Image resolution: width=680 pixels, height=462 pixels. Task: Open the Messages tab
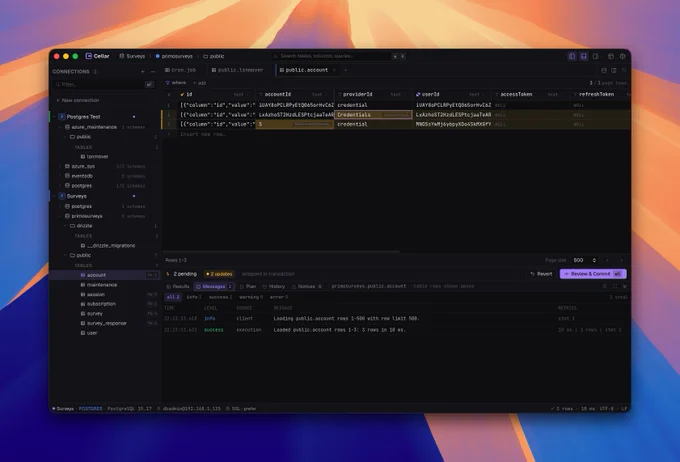point(214,286)
